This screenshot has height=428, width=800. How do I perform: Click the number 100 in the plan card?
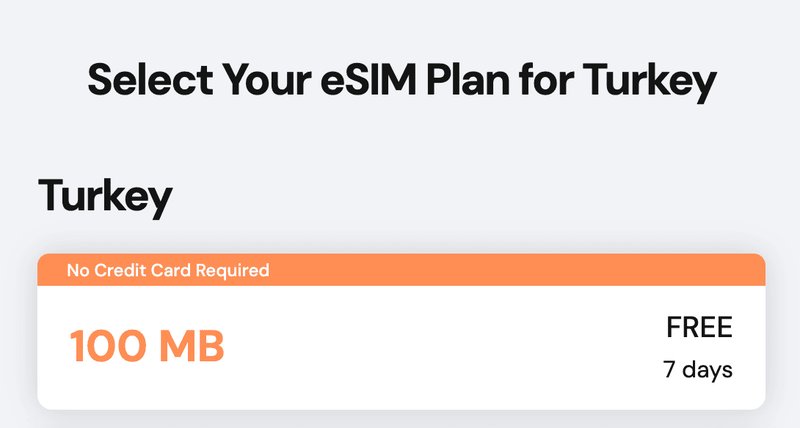pos(107,346)
